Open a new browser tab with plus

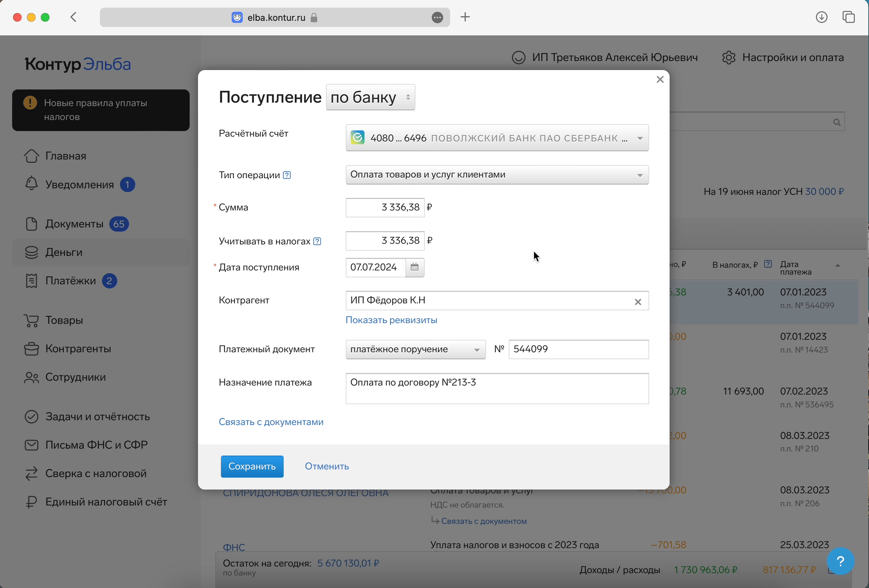point(465,17)
